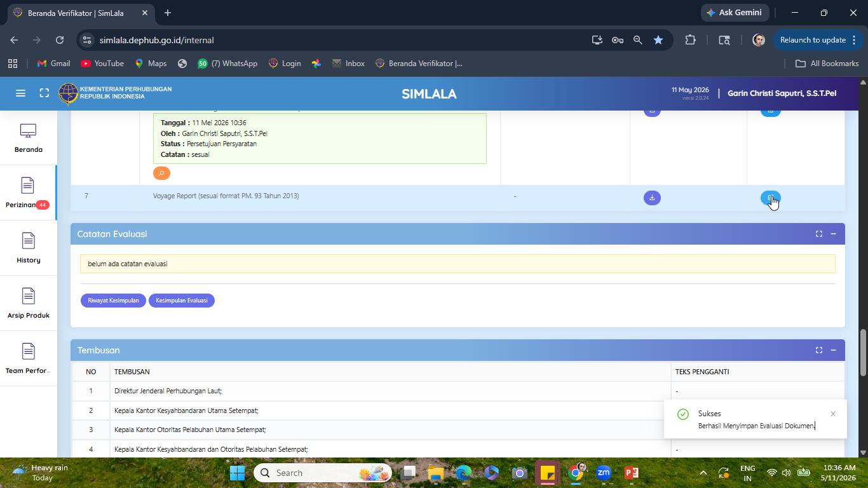Click user name Garin Christi Saputri in header
The width and height of the screenshot is (868, 488).
tap(782, 93)
